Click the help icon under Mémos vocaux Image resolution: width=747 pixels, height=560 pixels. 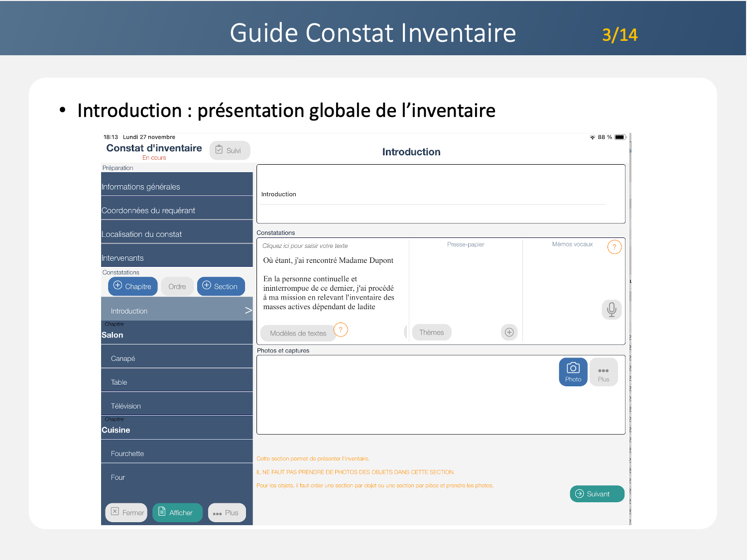[x=615, y=247]
